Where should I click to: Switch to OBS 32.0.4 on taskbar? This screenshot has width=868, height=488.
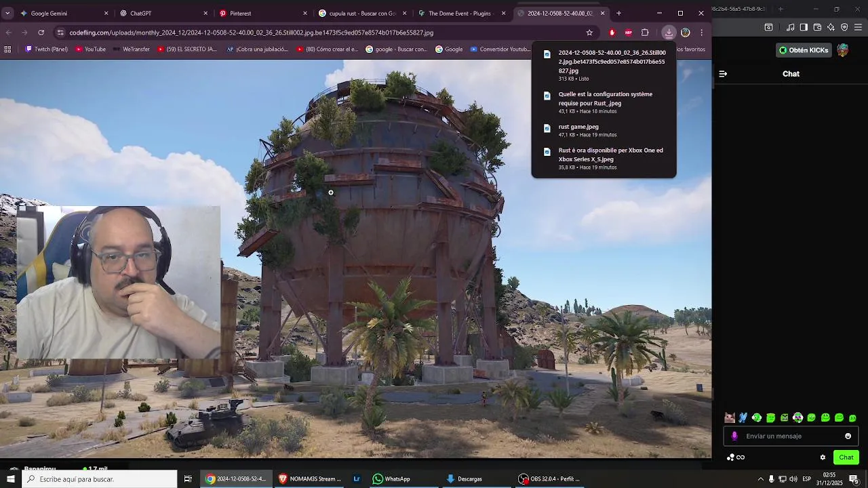pyautogui.click(x=550, y=479)
